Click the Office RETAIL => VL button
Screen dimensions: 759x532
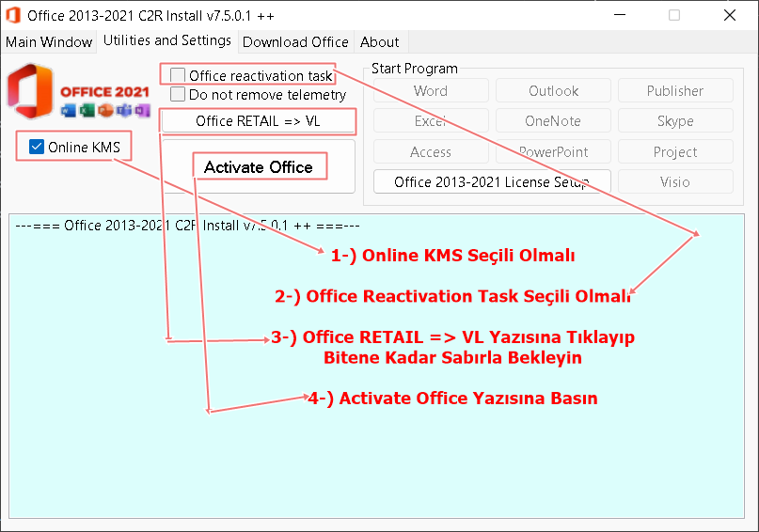tap(258, 121)
